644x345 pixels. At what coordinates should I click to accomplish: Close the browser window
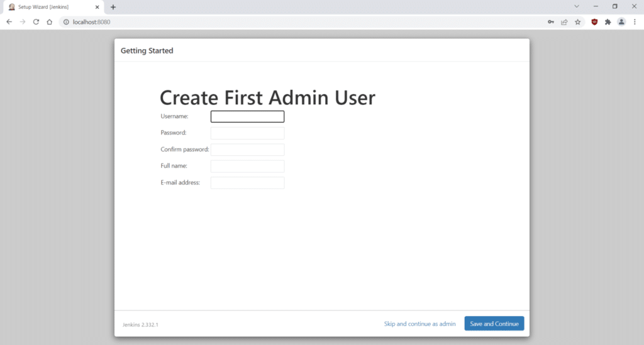(634, 6)
